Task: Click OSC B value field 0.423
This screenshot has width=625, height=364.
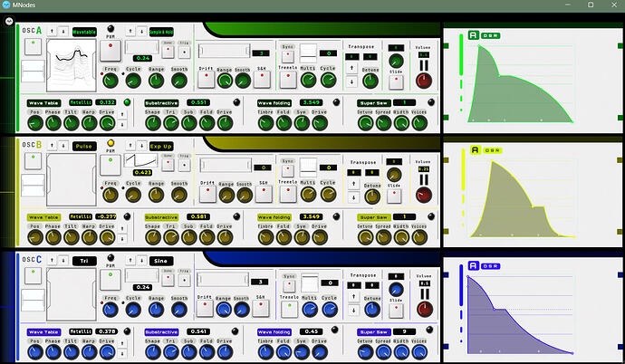Action: pyautogui.click(x=143, y=172)
